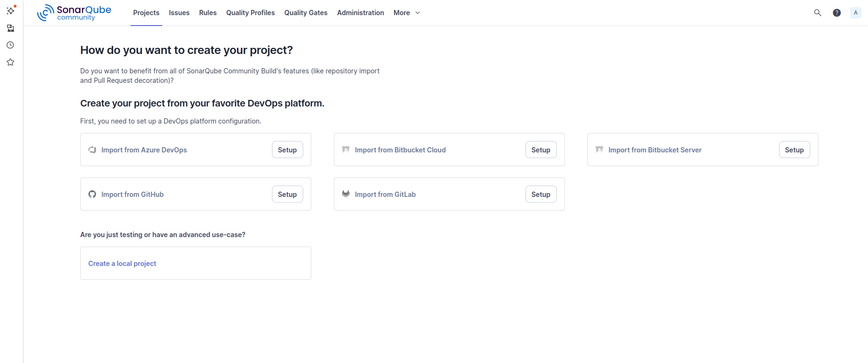Open the user account avatar 'A'
Viewport: 868px width, 363px height.
pyautogui.click(x=855, y=13)
